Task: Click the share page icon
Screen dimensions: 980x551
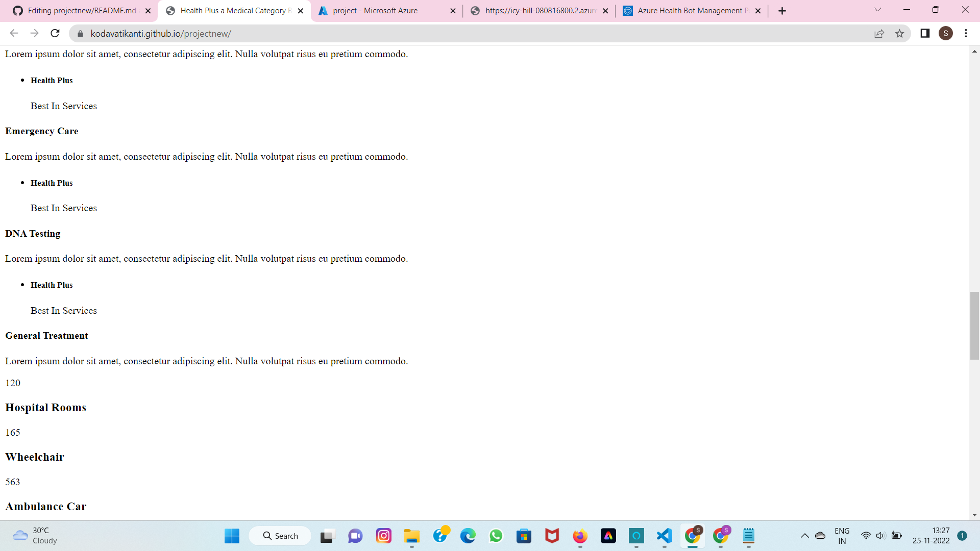Action: pyautogui.click(x=879, y=33)
